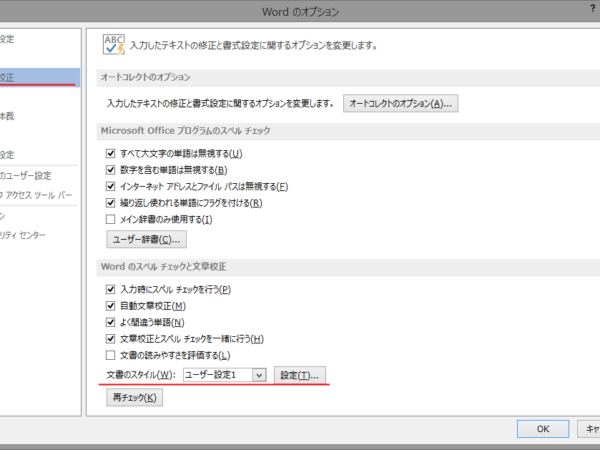Open the 文書のスタイル dropdown arrow

coord(259,375)
